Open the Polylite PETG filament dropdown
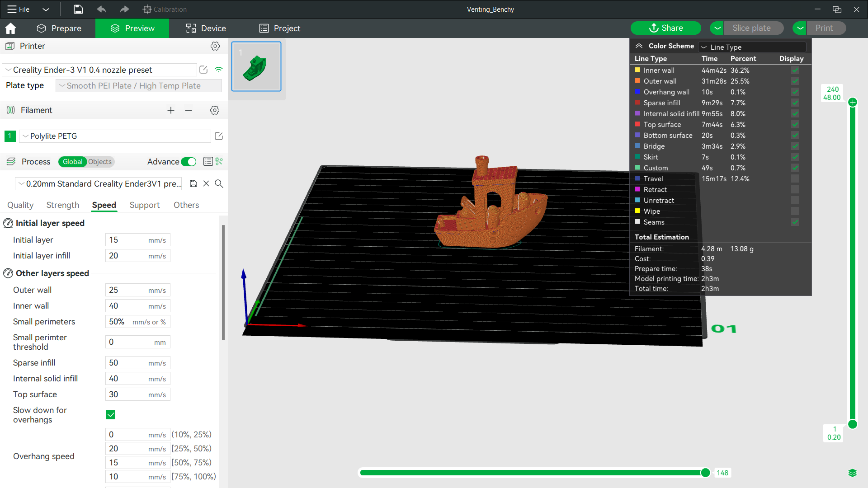This screenshot has height=488, width=868. pyautogui.click(x=115, y=136)
